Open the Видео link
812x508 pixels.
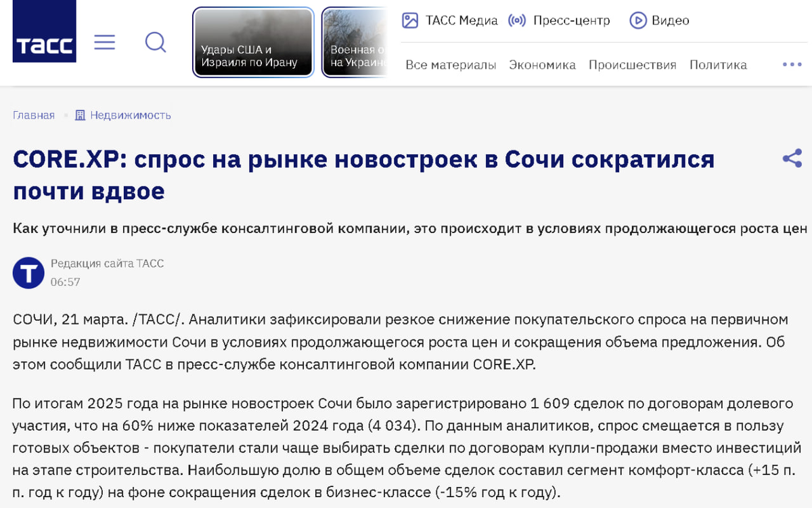(x=671, y=20)
